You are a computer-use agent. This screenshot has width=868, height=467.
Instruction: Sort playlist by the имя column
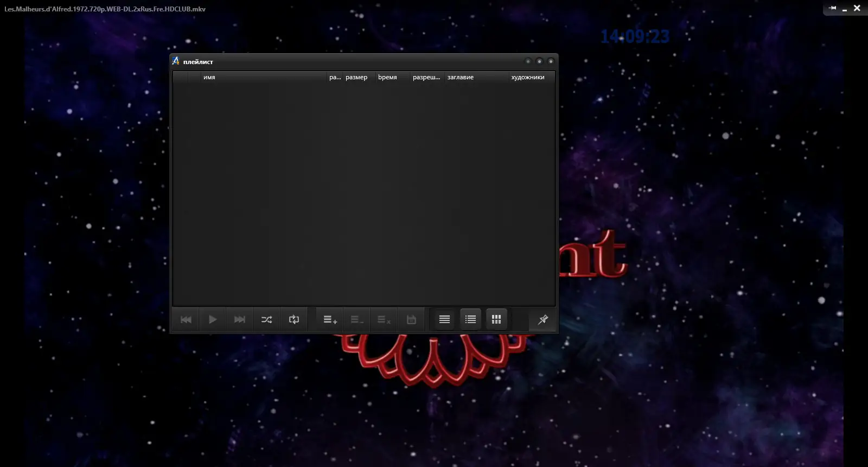(264, 77)
